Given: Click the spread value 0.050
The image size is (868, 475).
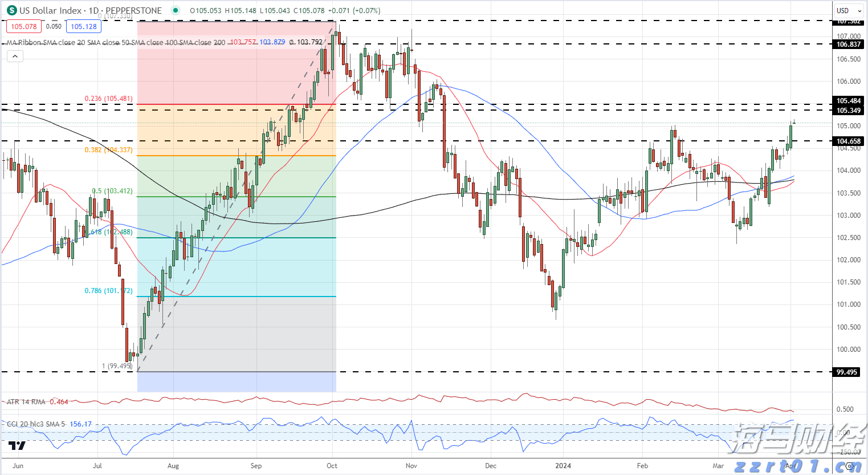Looking at the screenshot, I should [x=54, y=26].
